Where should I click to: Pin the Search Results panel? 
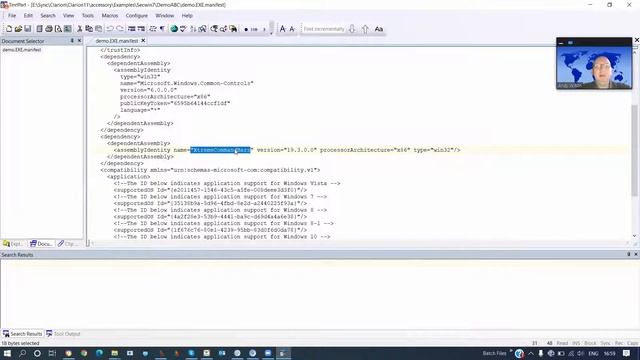[x=629, y=254]
